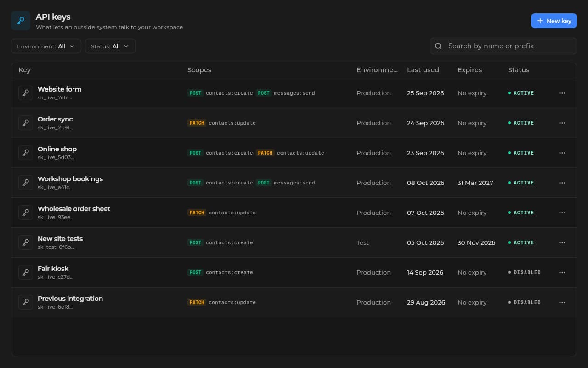Open the more options menu for Workshop bookings
This screenshot has width=588, height=368.
click(562, 183)
